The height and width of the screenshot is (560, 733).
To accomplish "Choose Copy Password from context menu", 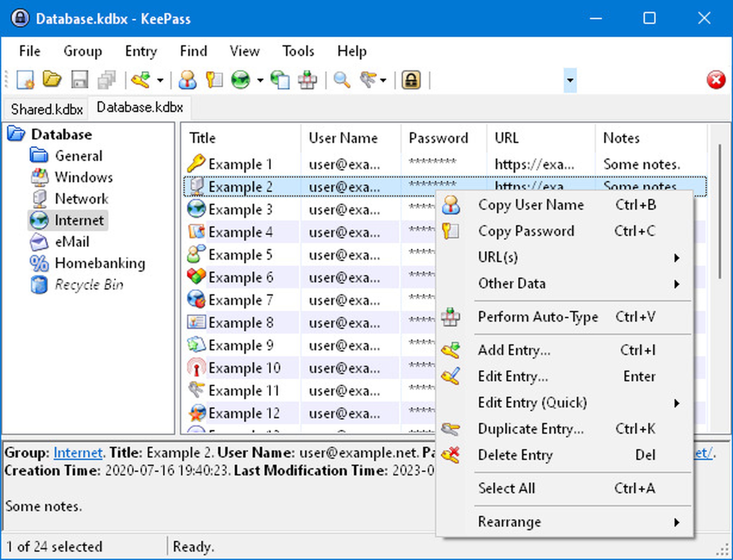I will 526,231.
